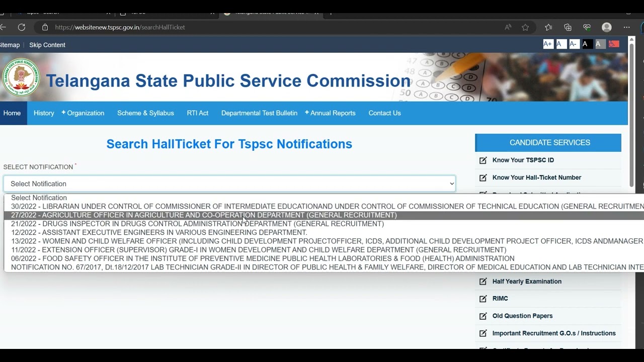Screen dimensions: 644x362
Task: Open the Old Question Papers link
Action: [x=522, y=316]
